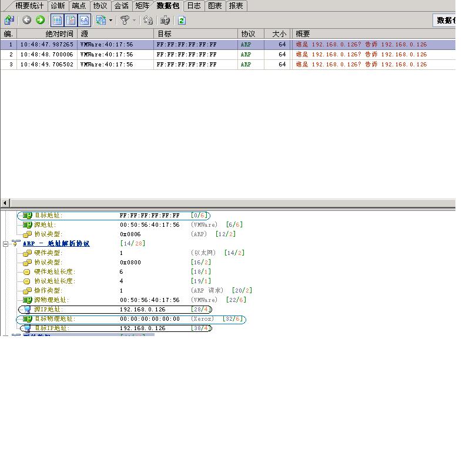Collapse the ARP 地址解析协议 tree node

[5, 243]
